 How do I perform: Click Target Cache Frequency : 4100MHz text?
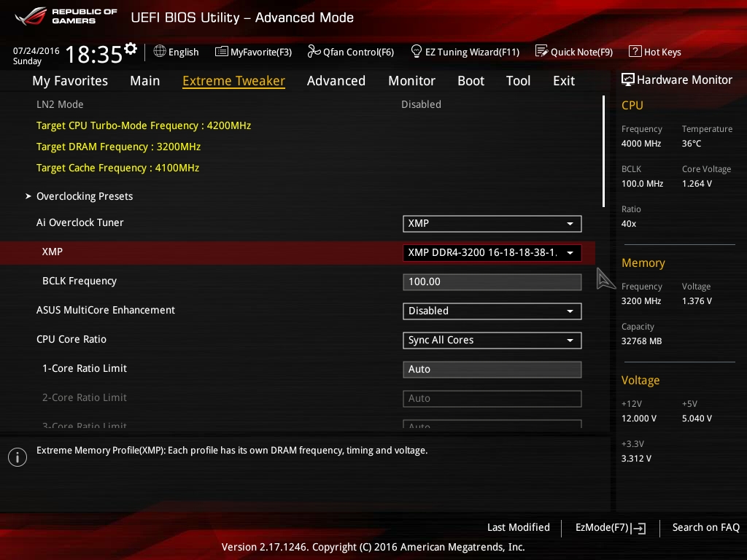pyautogui.click(x=117, y=168)
